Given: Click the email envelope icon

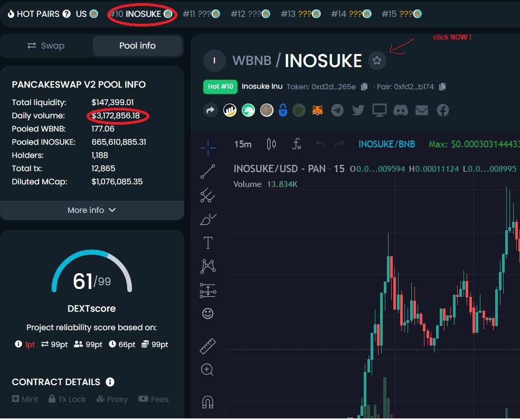Looking at the screenshot, I should pyautogui.click(x=421, y=110).
